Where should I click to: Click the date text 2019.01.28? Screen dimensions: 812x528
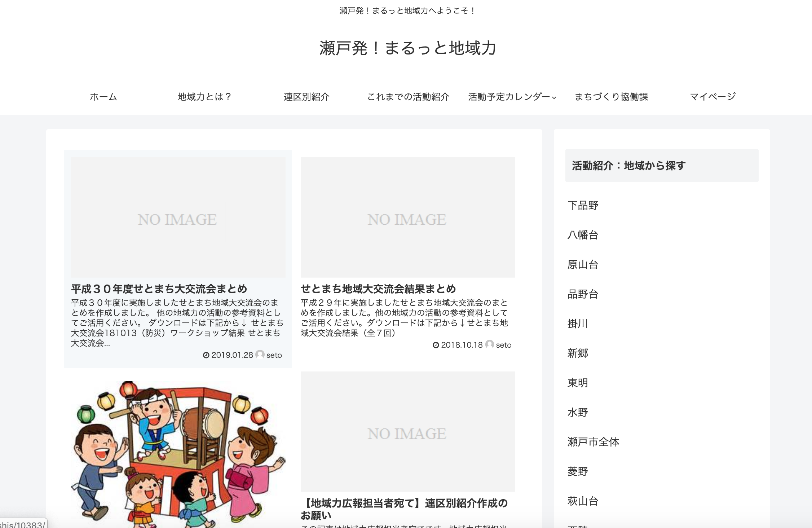[x=232, y=355]
